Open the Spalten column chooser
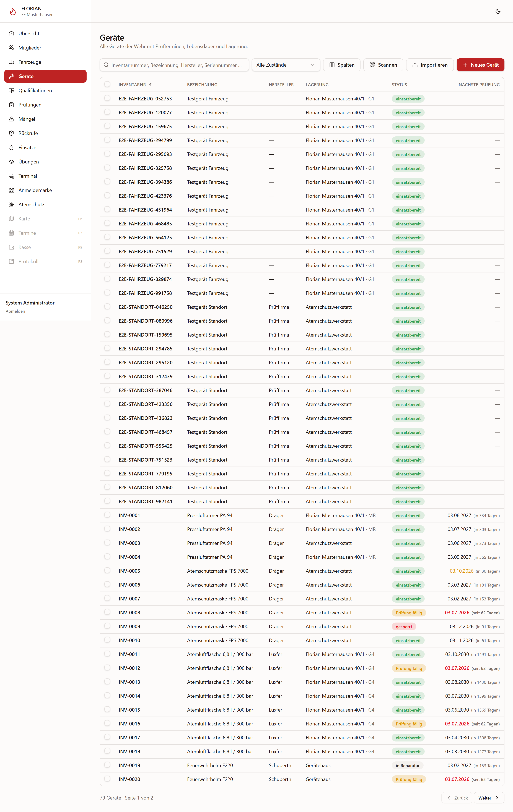The width and height of the screenshot is (513, 812). click(342, 65)
